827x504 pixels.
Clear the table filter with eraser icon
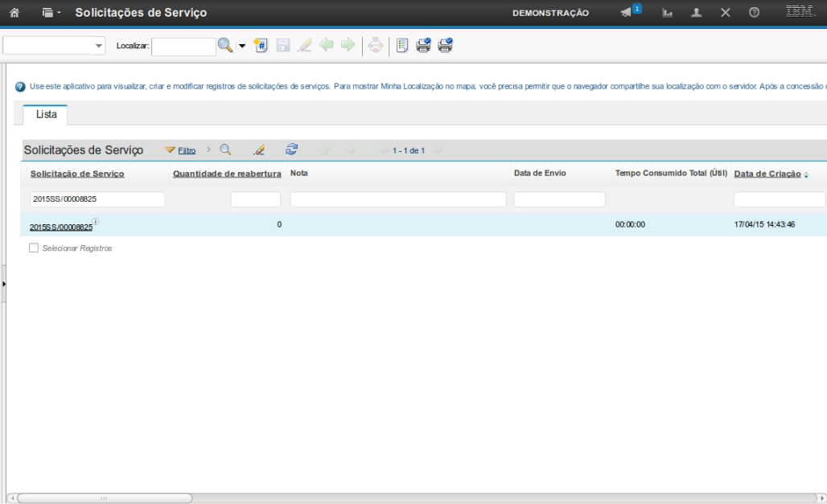pyautogui.click(x=258, y=150)
